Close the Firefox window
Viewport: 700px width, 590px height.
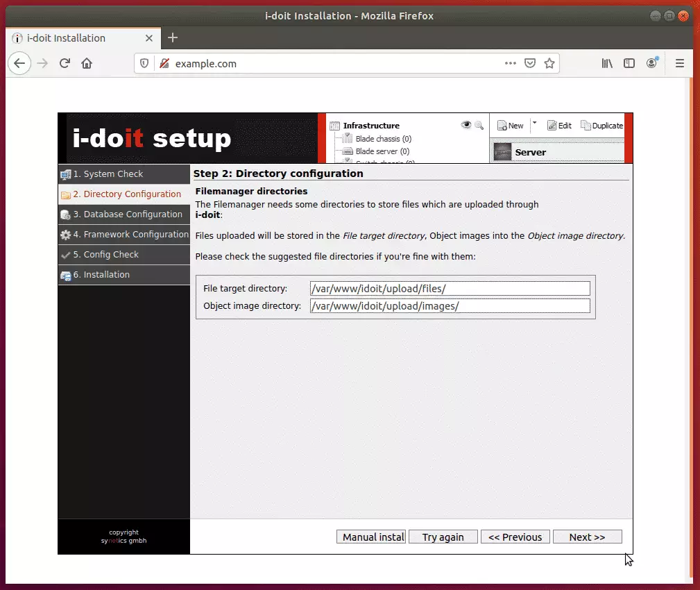pyautogui.click(x=683, y=16)
